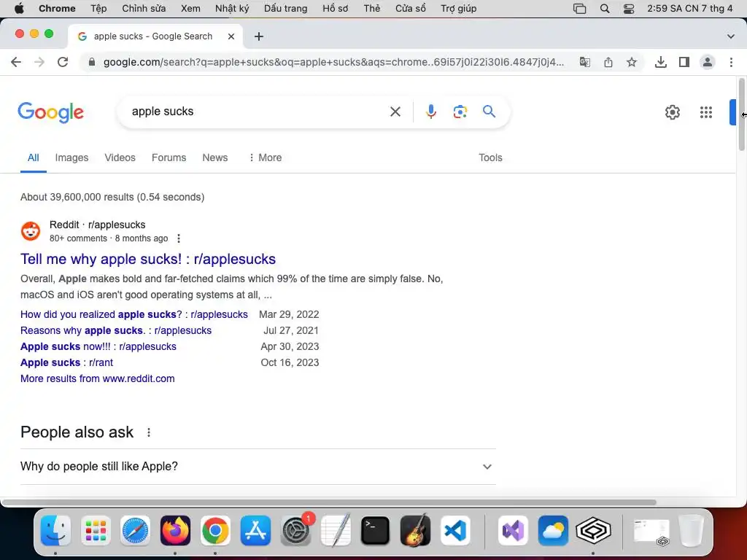Switch to the Forums tab
Image resolution: width=747 pixels, height=560 pixels.
click(x=169, y=157)
